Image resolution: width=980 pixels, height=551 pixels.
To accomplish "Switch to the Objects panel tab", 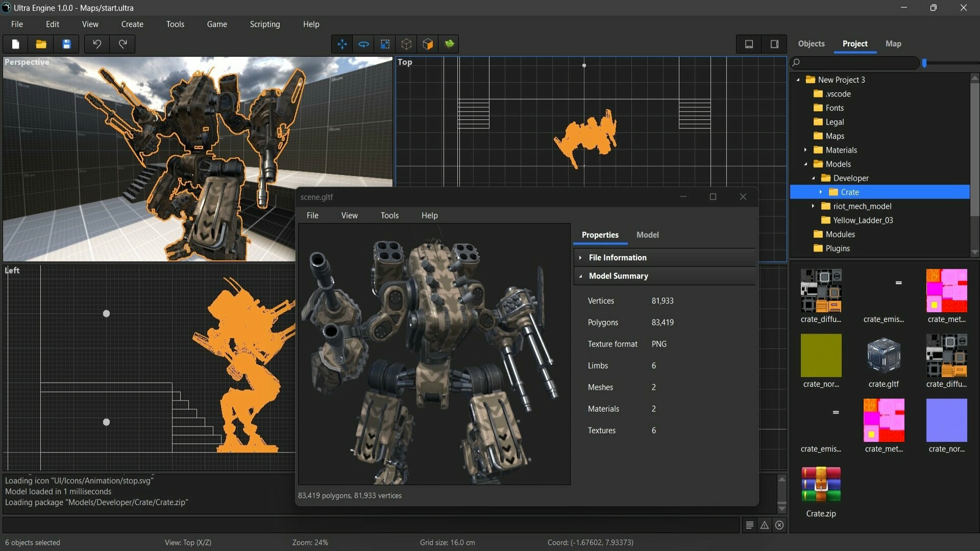I will click(x=812, y=43).
